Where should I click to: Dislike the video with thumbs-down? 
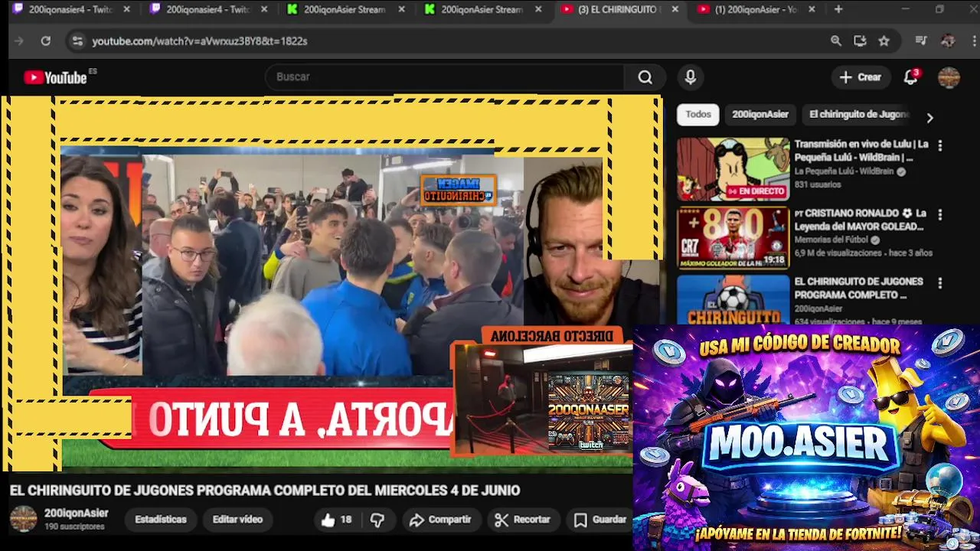(x=377, y=520)
